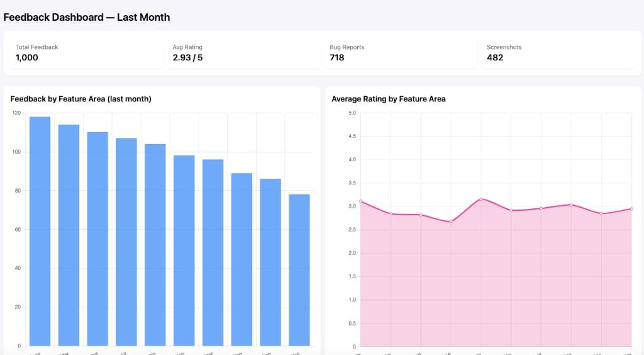Click the total feedback value '1,000'

coord(26,57)
